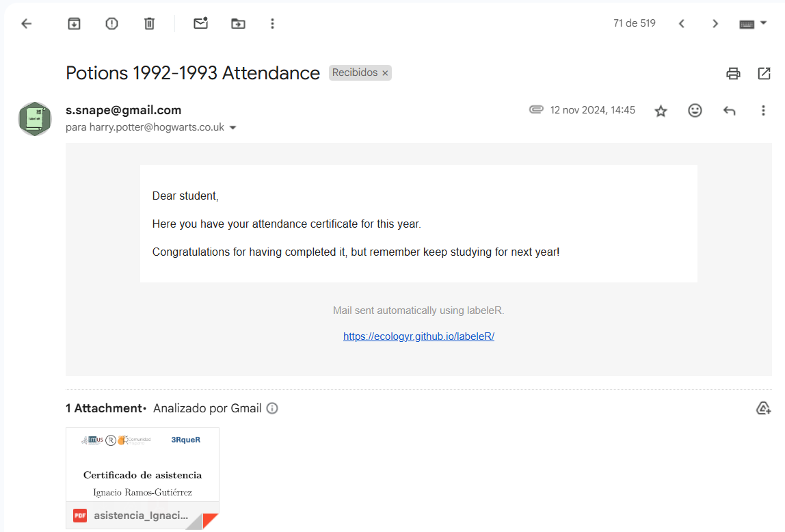Go to the next email
The width and height of the screenshot is (785, 532).
pos(715,24)
